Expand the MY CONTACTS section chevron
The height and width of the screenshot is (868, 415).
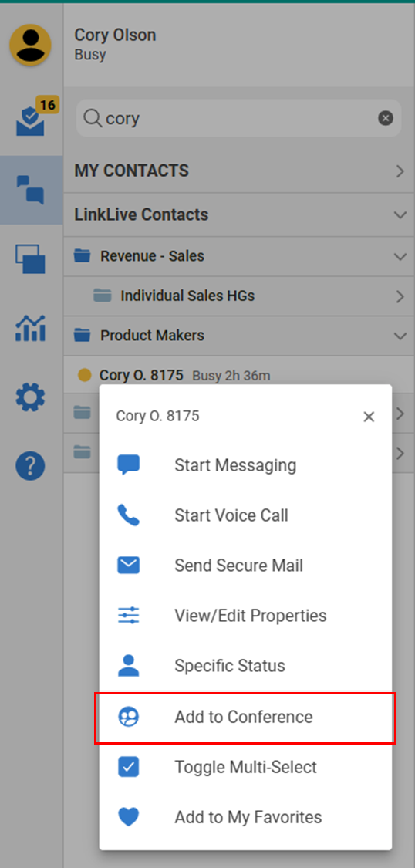pos(400,171)
